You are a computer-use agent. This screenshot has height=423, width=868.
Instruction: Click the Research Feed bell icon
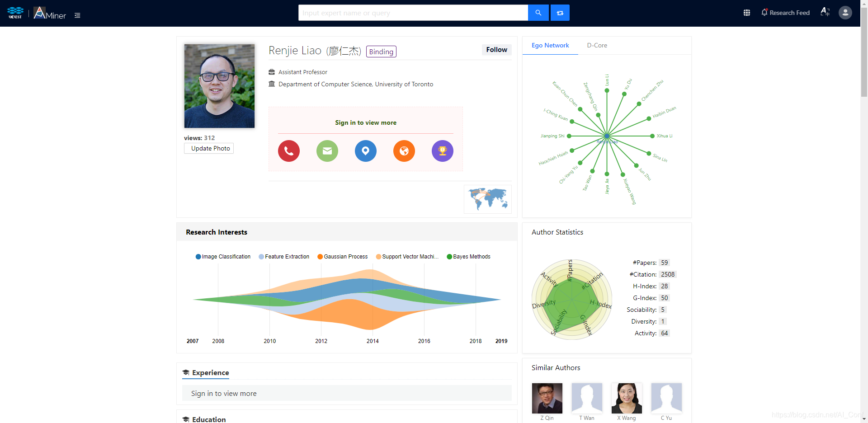(764, 12)
